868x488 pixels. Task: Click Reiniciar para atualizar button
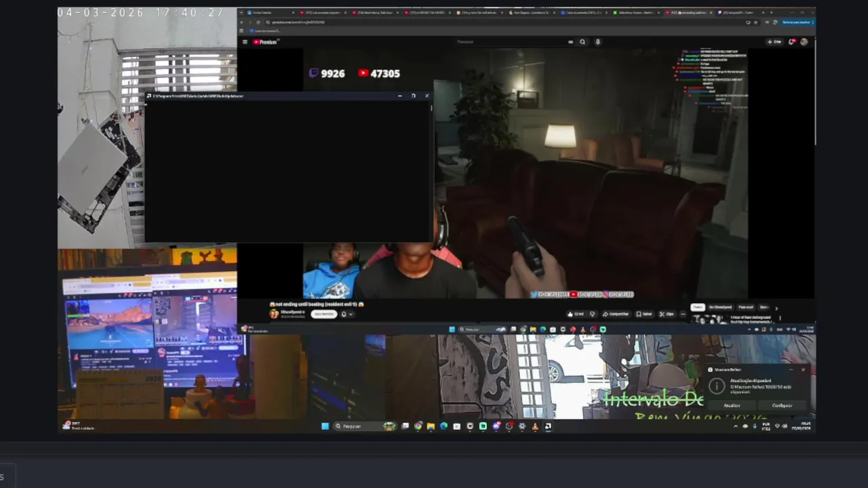click(797, 22)
